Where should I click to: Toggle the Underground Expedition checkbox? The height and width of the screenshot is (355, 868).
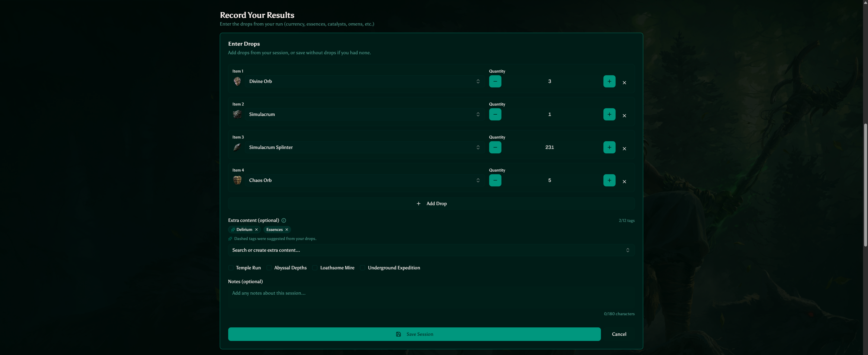(363, 268)
